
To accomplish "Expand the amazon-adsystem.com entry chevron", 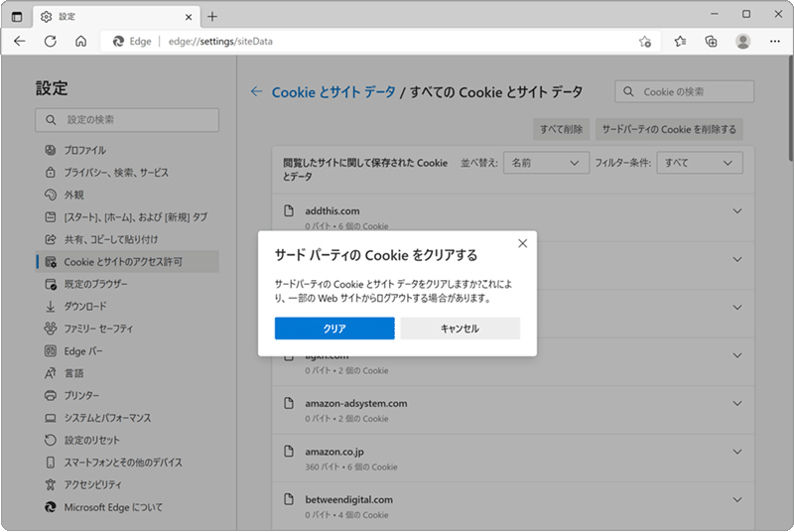I will [x=737, y=403].
